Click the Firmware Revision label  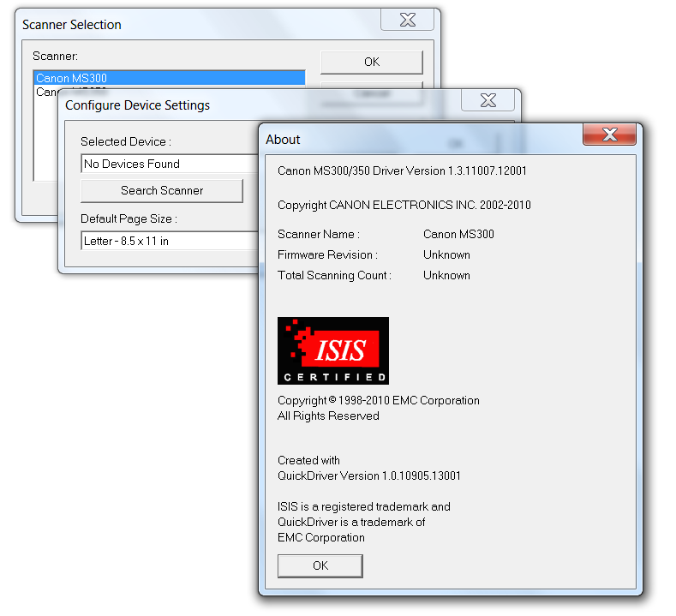point(327,254)
